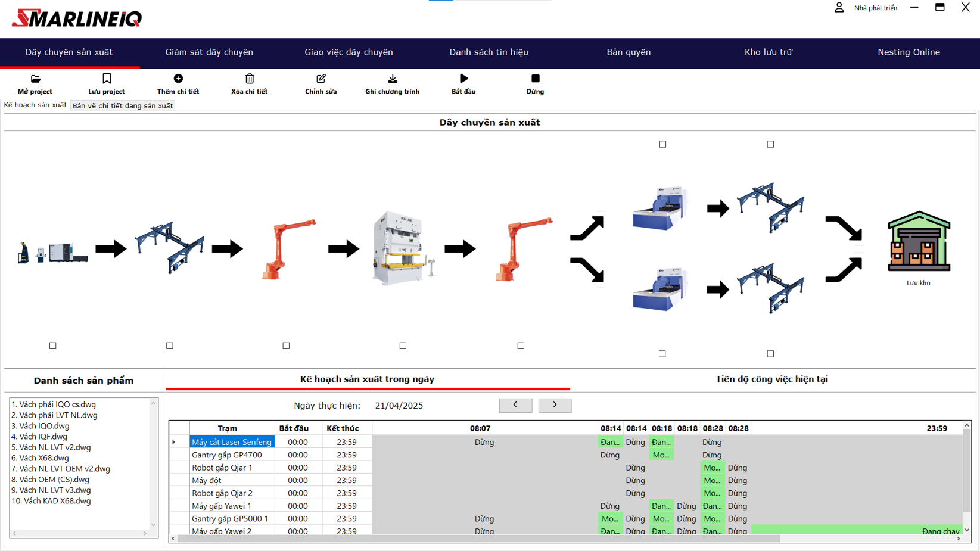Click the schedule table horizontal scrollbar
The width and height of the screenshot is (980, 551).
(477, 538)
